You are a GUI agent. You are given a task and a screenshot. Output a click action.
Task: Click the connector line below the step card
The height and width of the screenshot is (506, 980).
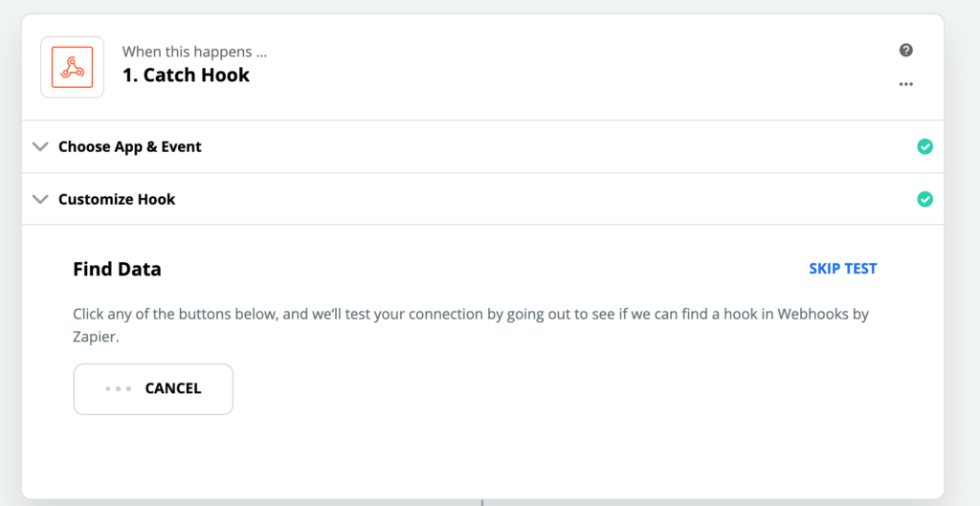click(x=481, y=501)
